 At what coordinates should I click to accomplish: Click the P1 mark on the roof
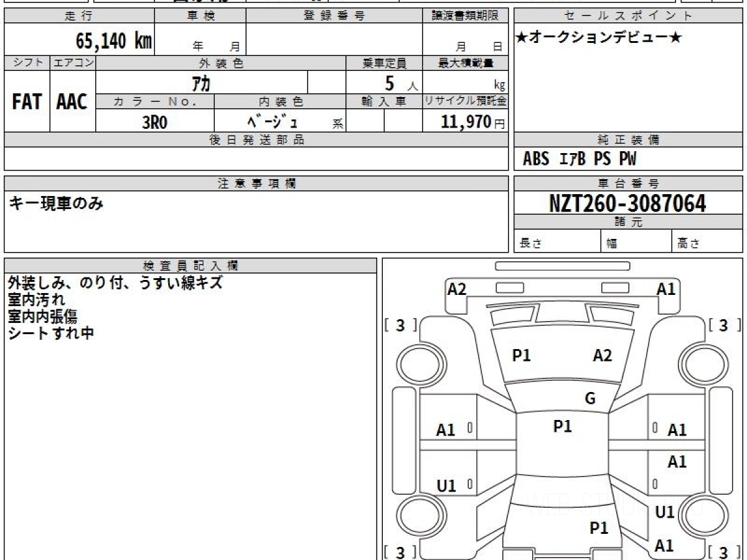563,426
